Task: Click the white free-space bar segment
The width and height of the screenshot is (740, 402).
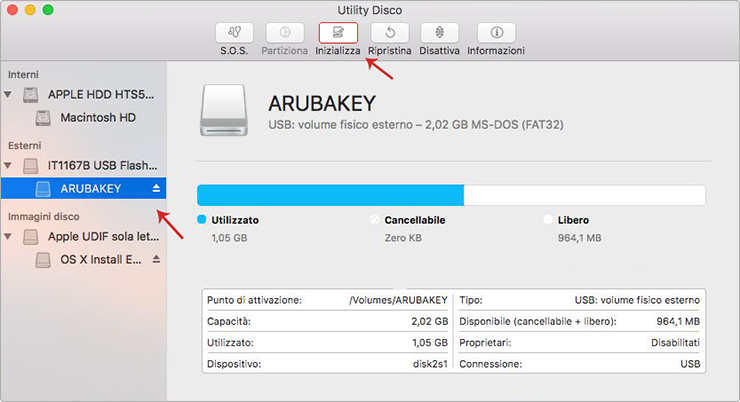Action: (x=585, y=195)
